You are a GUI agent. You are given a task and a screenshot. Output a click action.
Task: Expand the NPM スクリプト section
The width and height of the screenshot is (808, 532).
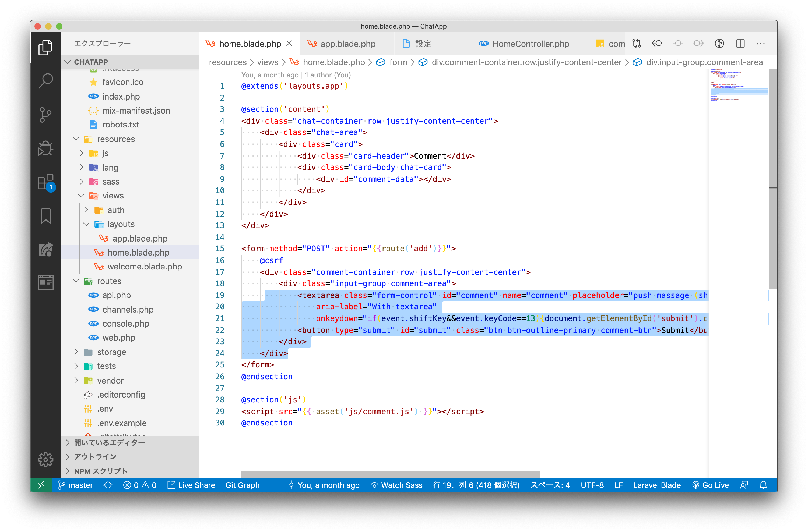(x=130, y=471)
